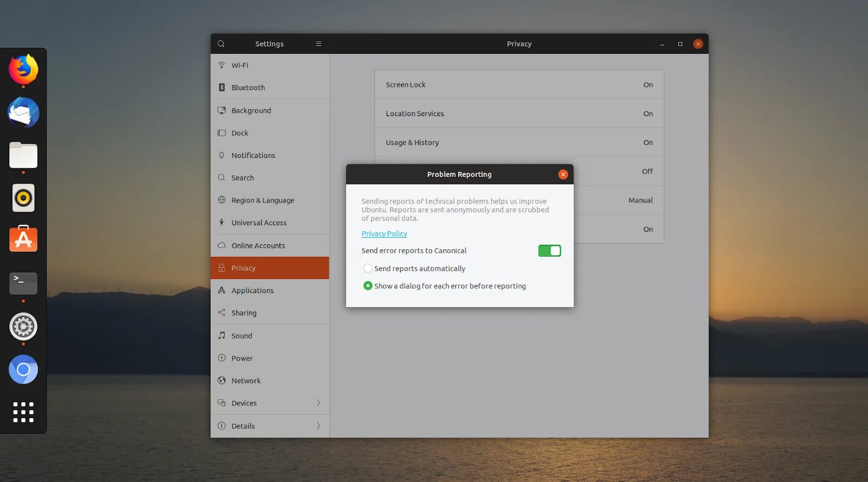868x482 pixels.
Task: Click the Privacy header title
Action: (x=519, y=44)
